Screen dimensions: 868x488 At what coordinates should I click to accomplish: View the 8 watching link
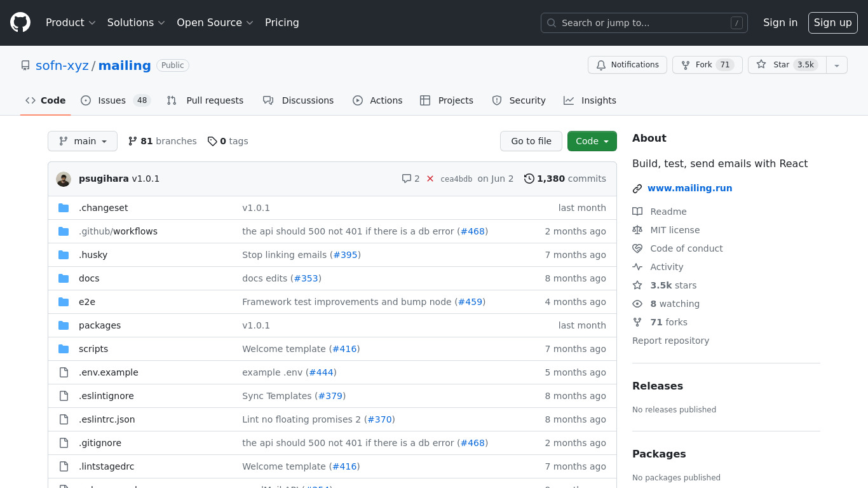[666, 304]
